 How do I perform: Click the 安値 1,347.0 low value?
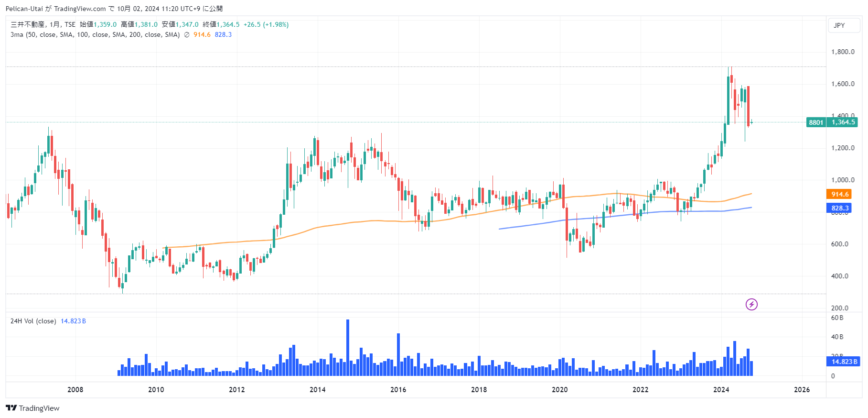[180, 24]
